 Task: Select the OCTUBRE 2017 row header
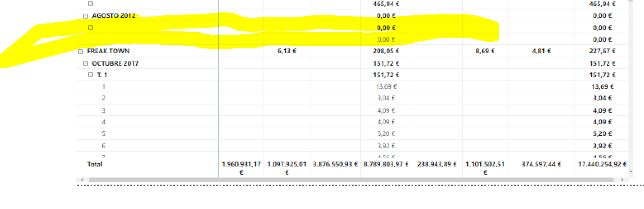(115, 63)
